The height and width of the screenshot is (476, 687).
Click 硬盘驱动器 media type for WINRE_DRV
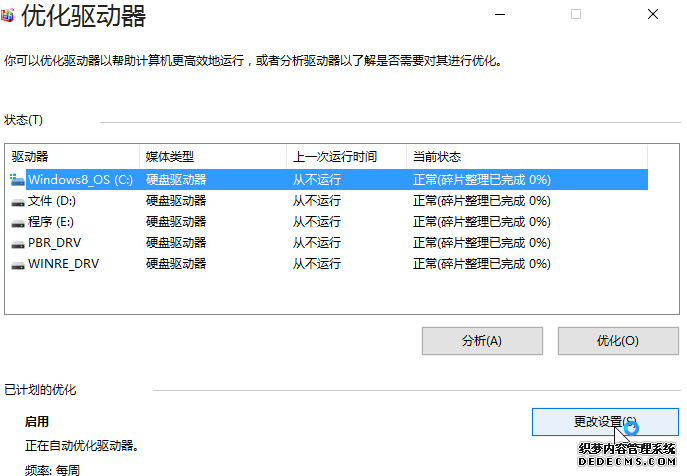176,264
